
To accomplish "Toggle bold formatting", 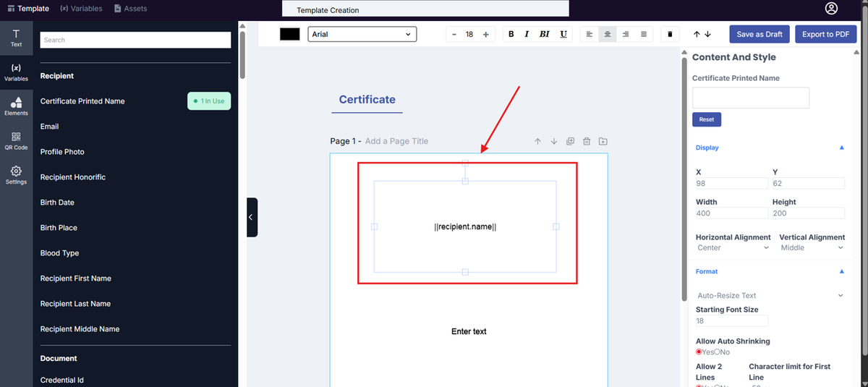I will 511,34.
